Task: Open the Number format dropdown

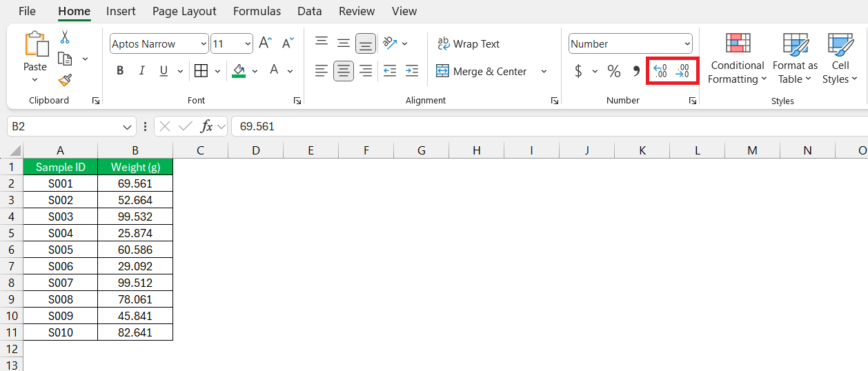Action: click(x=687, y=43)
